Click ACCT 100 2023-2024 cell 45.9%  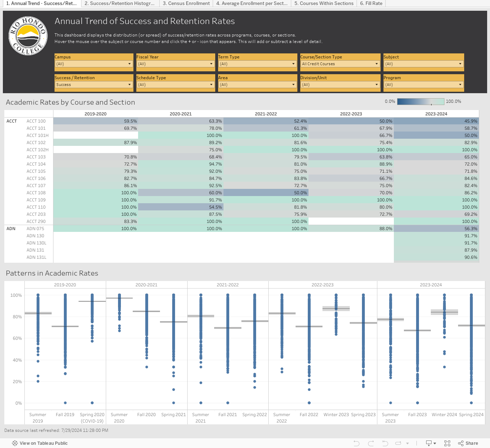pyautogui.click(x=436, y=121)
